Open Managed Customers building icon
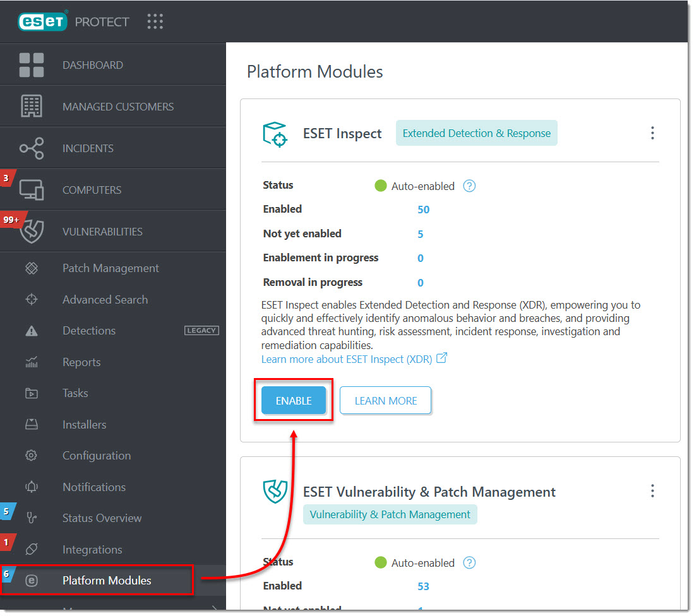 click(32, 107)
